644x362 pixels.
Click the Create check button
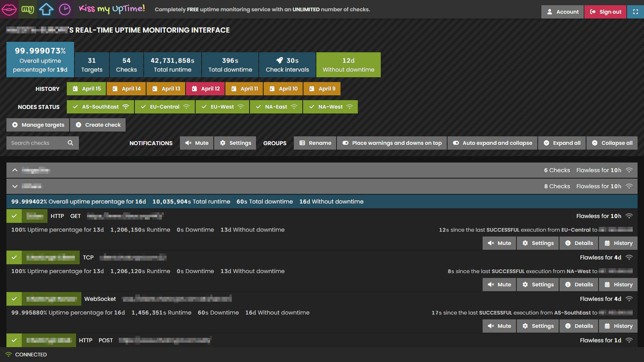(98, 125)
